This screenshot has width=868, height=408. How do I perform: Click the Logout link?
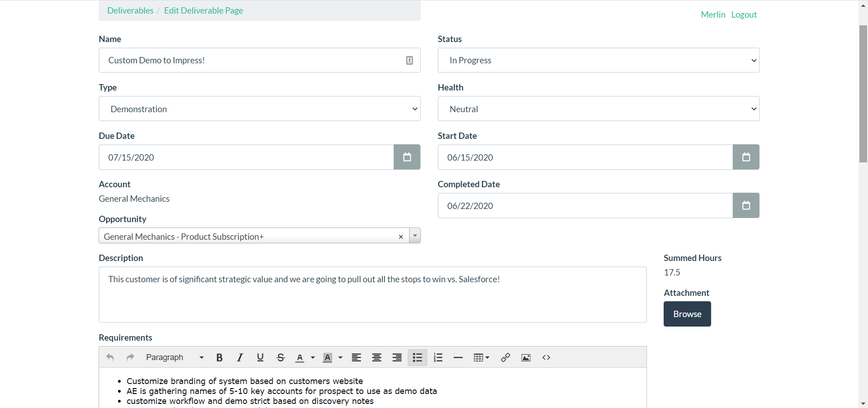pos(744,14)
